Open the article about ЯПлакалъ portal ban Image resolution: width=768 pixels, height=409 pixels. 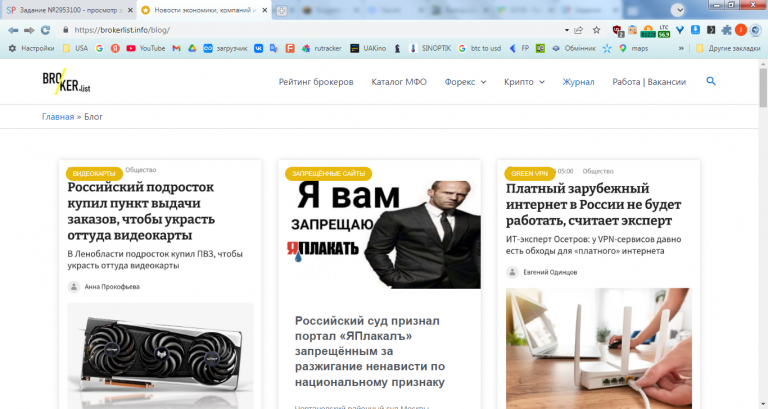(x=370, y=351)
